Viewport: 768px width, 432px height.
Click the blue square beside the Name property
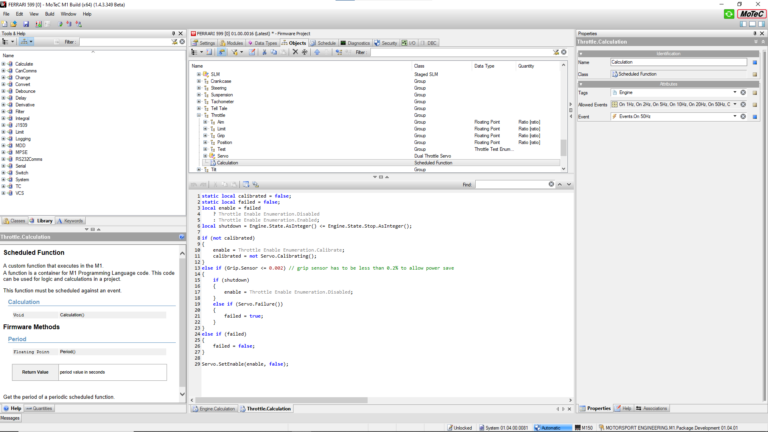tap(755, 62)
